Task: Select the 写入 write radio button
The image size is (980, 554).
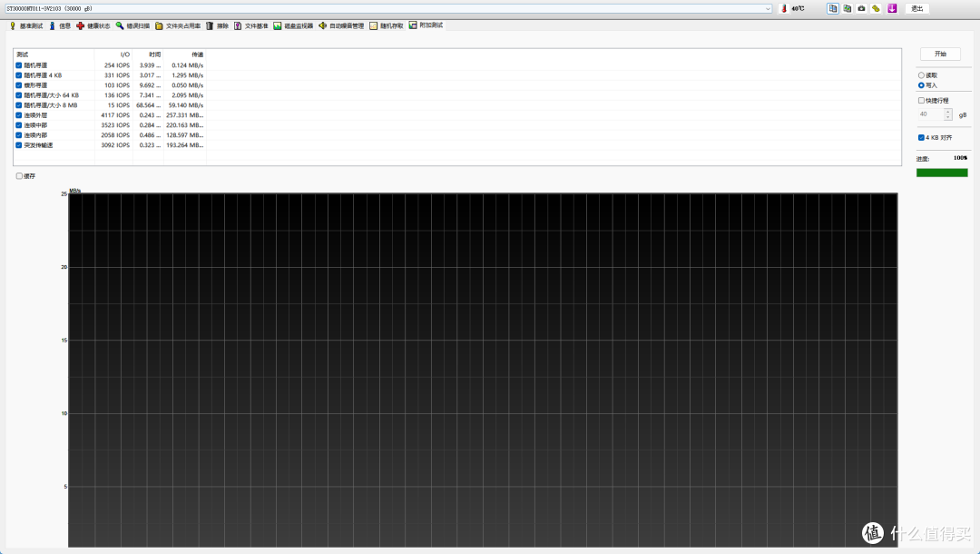Action: pos(921,85)
